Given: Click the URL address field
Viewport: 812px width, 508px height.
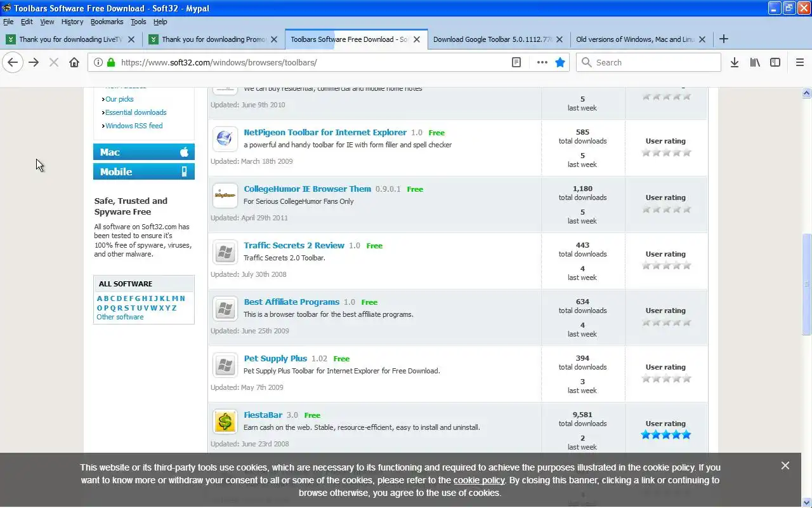Looking at the screenshot, I should [313, 62].
